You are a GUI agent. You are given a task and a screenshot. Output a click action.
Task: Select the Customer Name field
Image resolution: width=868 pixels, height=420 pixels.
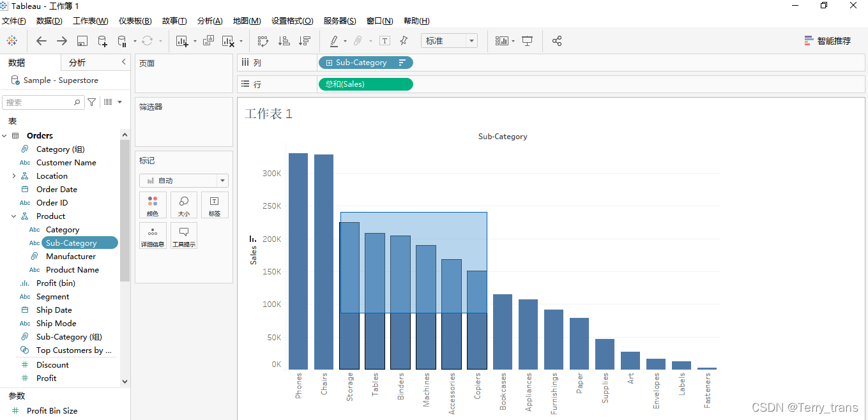(66, 163)
